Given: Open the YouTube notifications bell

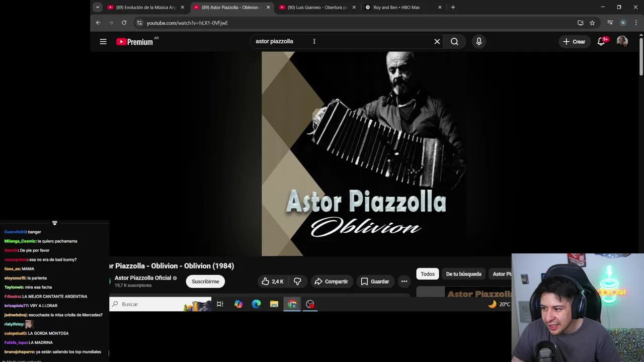Looking at the screenshot, I should click(601, 42).
